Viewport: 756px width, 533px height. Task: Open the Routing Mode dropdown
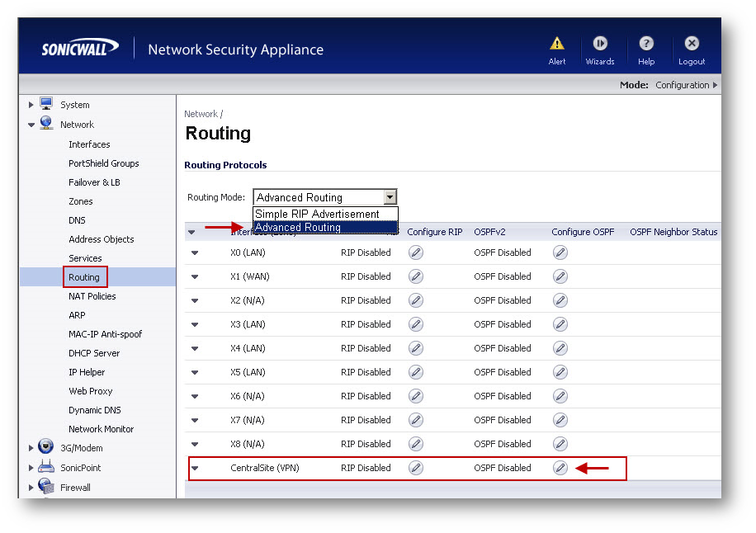click(390, 197)
